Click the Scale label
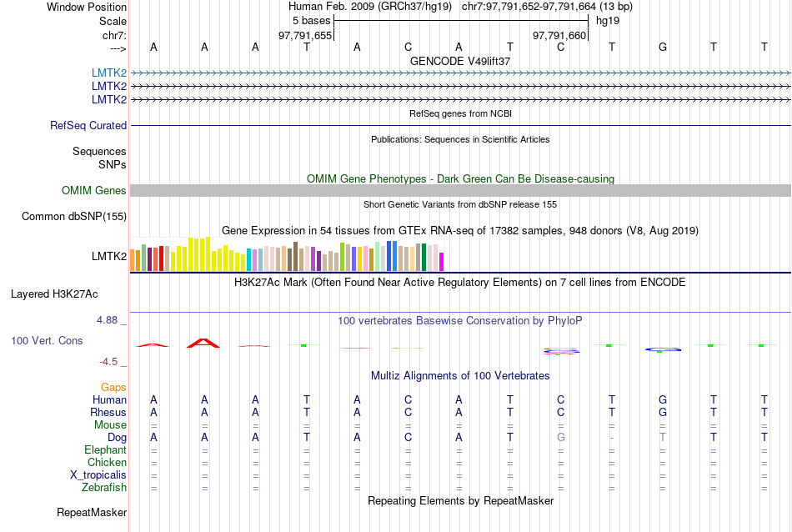This screenshot has width=792, height=532. point(113,21)
